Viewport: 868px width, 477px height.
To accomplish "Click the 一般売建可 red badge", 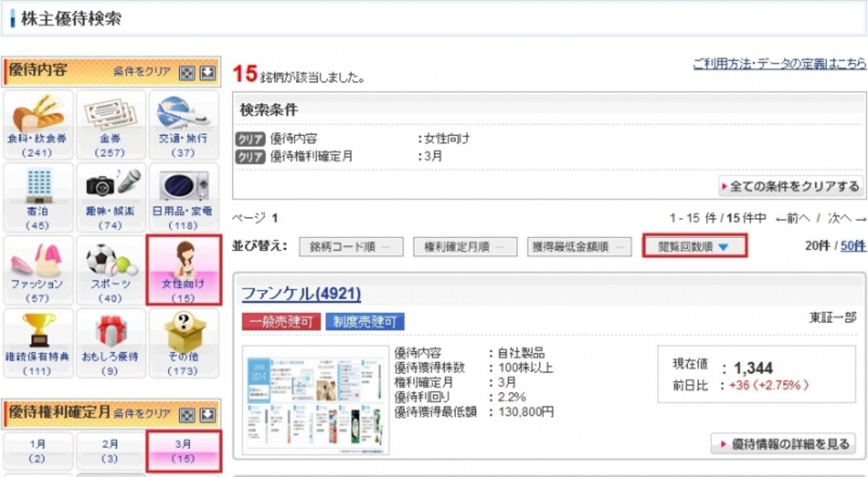I will pos(281,321).
